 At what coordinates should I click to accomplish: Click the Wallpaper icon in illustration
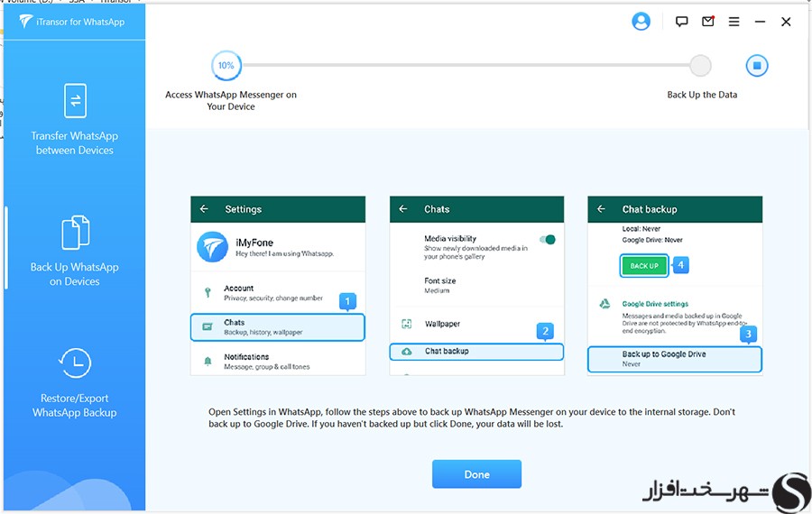tap(407, 324)
